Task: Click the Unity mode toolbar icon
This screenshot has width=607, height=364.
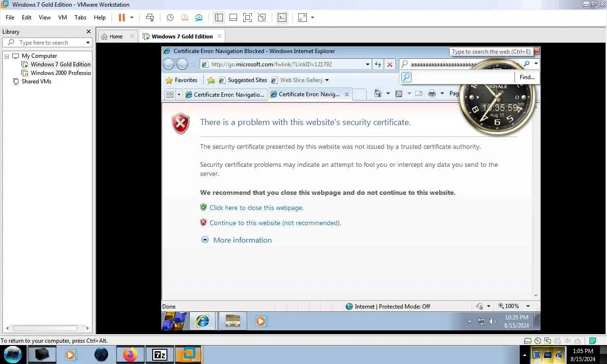Action: 262,18
